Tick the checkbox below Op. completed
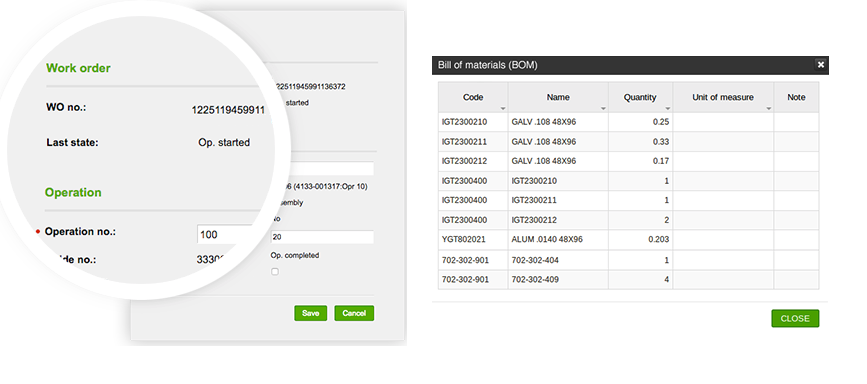867x384 pixels. point(275,272)
